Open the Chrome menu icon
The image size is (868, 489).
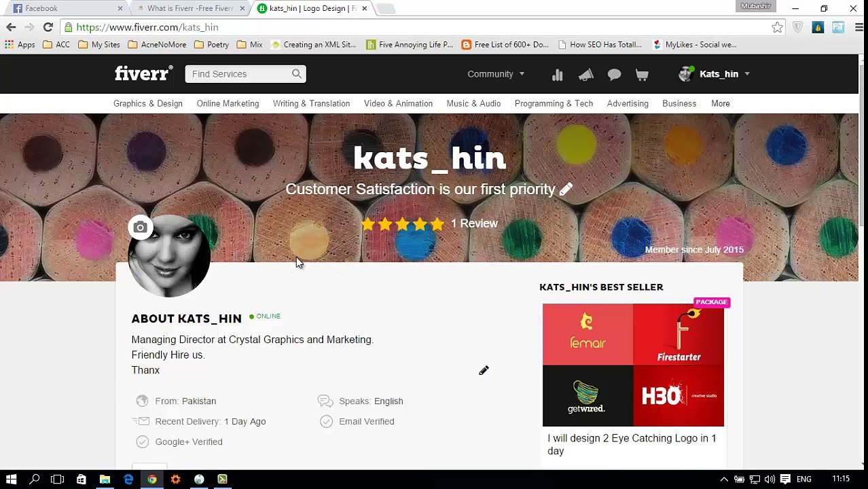[859, 27]
